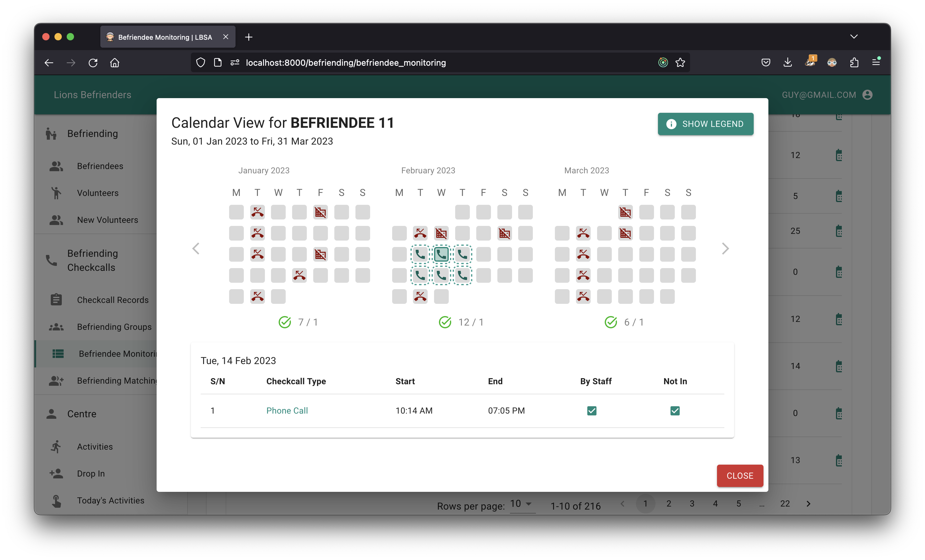Screen dimensions: 925x560
Task: Click missed call icon on 31 Jan
Action: tap(257, 296)
